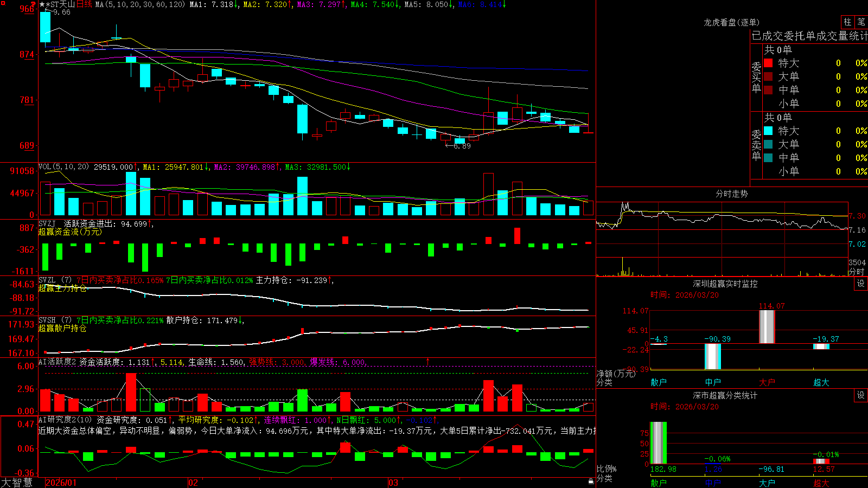
Task: Select the 日线 period label
Action: coord(84,4)
